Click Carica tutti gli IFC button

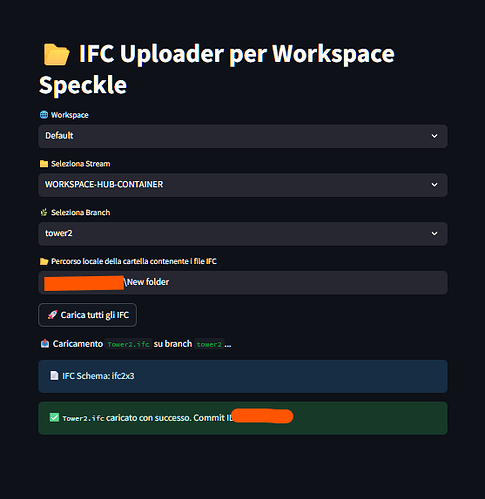pos(87,315)
